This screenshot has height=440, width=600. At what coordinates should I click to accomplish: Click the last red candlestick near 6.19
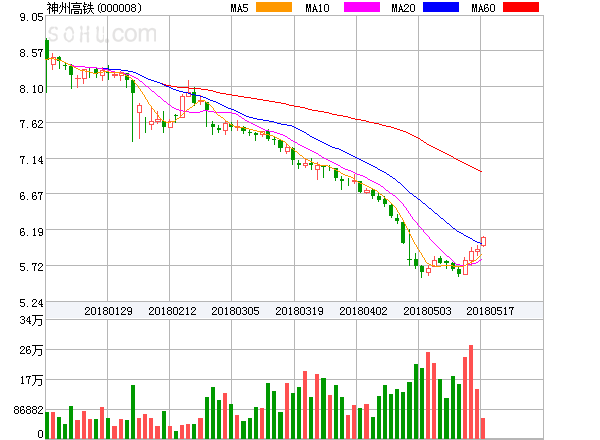pyautogui.click(x=483, y=241)
